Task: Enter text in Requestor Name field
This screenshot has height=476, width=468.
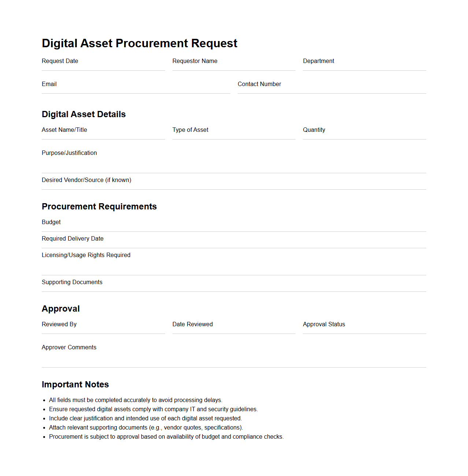Action: 234,66
